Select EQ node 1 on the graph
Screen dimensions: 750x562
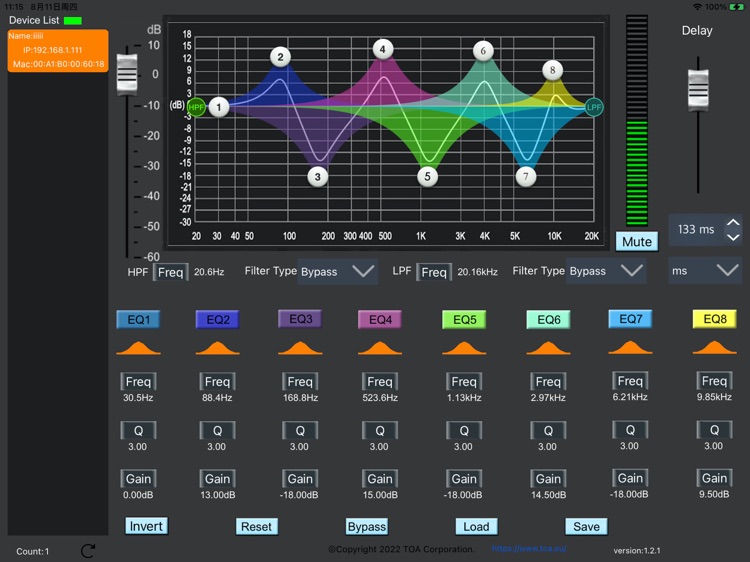coord(219,107)
